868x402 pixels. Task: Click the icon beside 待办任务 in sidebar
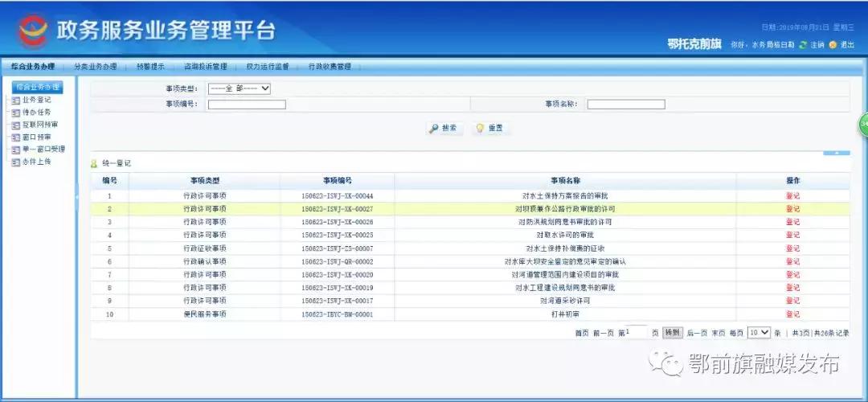point(16,113)
